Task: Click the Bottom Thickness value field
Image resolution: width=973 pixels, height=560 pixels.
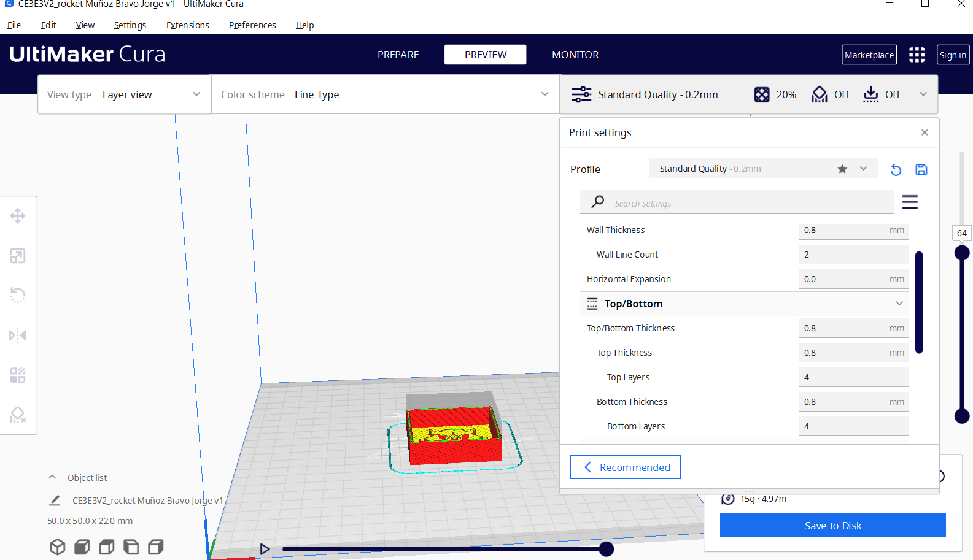Action: click(854, 402)
